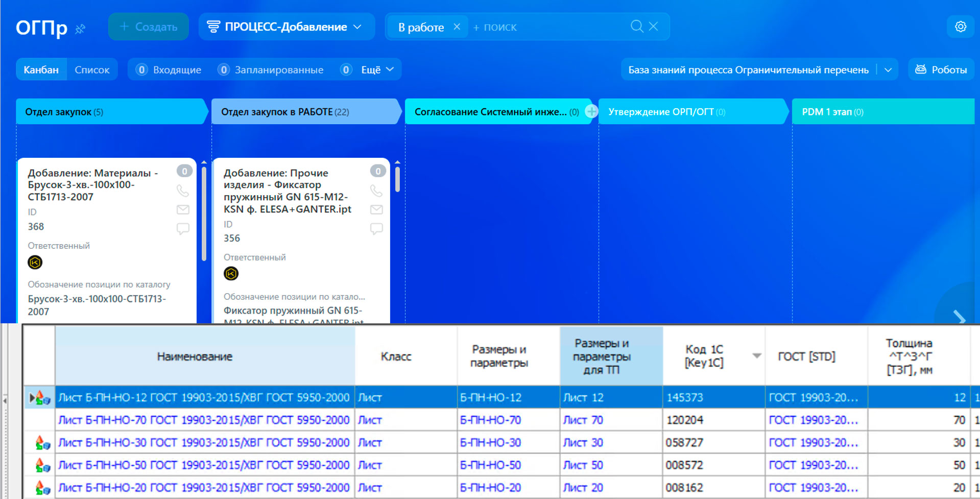The width and height of the screenshot is (980, 499).
Task: Switch to Список view tab
Action: [92, 69]
